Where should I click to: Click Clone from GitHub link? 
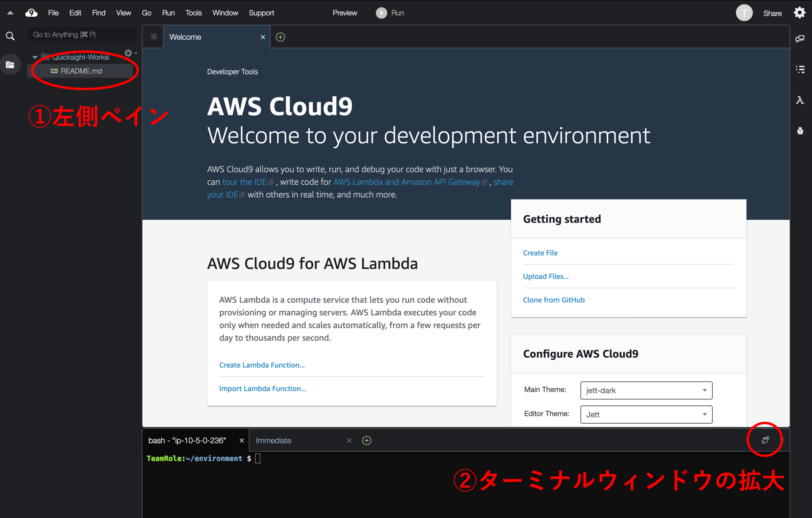tap(554, 300)
